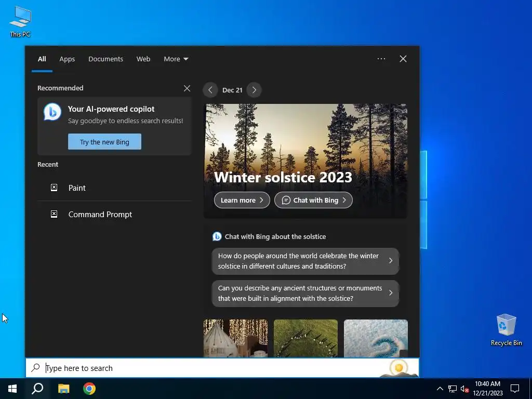Focus the Type here to search field

pyautogui.click(x=222, y=368)
